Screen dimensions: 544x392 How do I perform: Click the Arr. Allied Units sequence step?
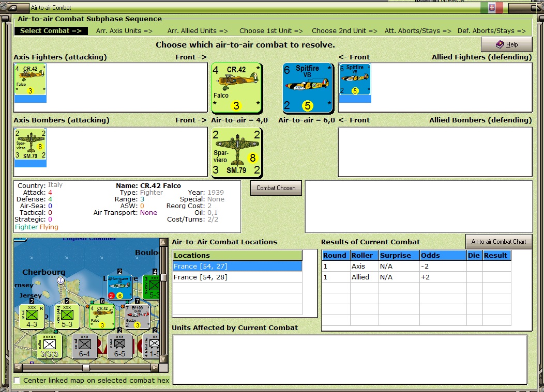pyautogui.click(x=198, y=31)
